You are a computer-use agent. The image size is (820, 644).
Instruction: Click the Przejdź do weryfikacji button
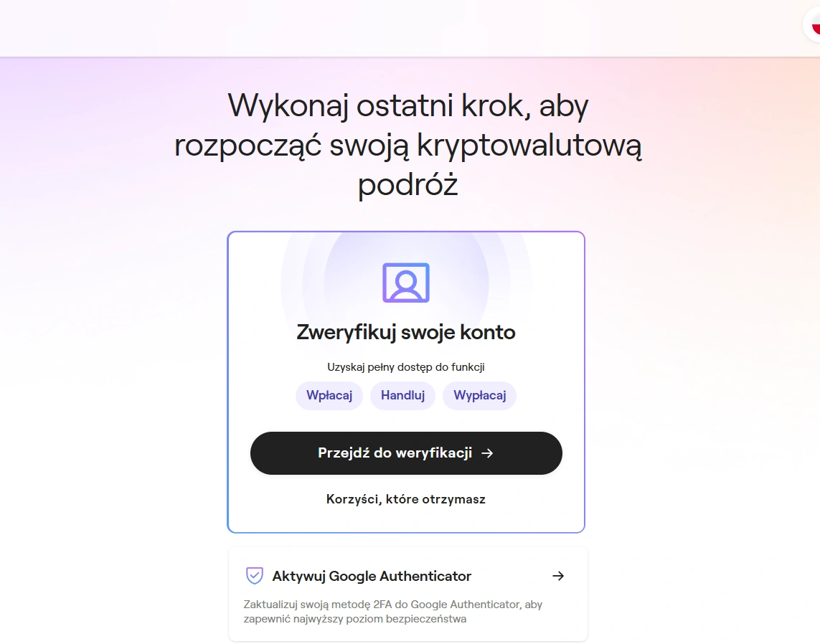pyautogui.click(x=406, y=453)
